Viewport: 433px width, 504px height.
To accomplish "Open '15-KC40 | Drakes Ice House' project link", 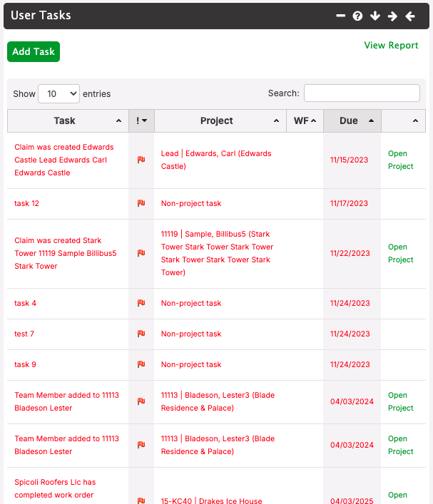I will (211, 500).
